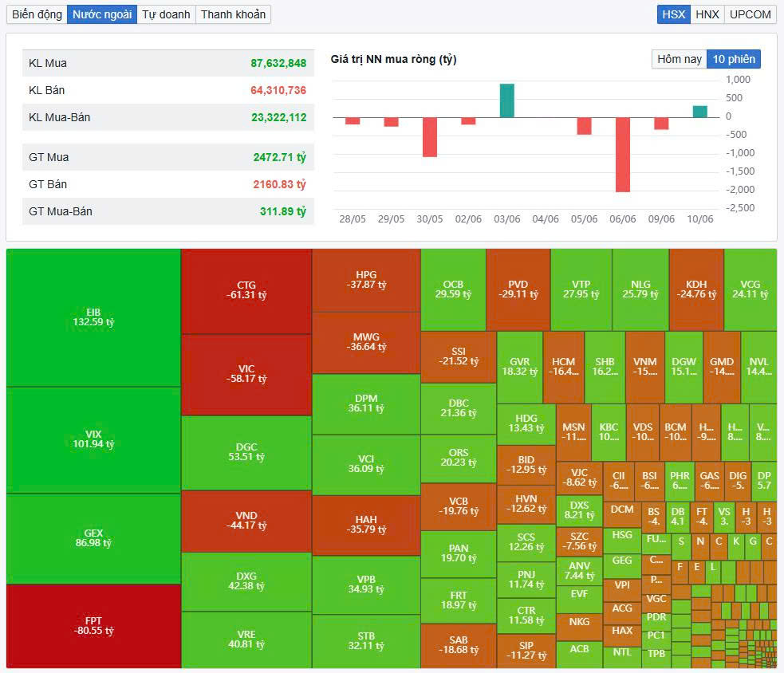Open the NLG 25.79 tỷ tile
This screenshot has height=673, width=784.
pyautogui.click(x=640, y=290)
